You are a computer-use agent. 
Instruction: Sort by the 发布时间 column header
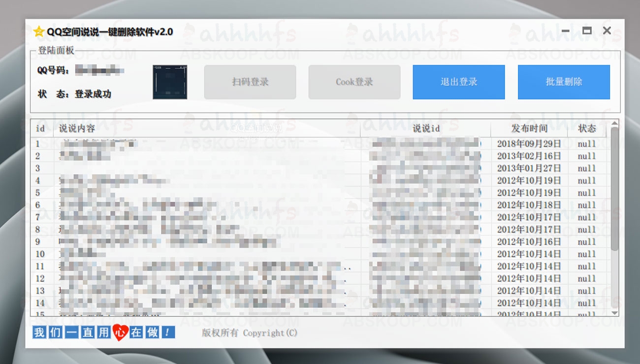tap(529, 129)
